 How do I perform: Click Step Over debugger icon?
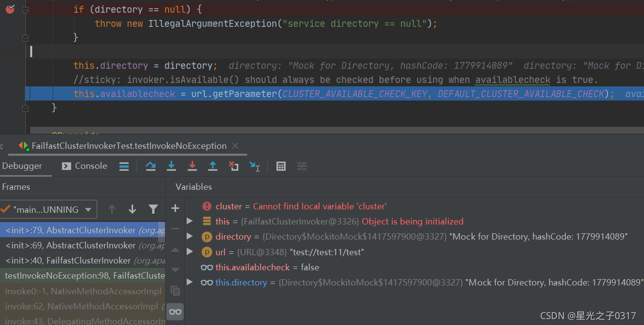151,166
